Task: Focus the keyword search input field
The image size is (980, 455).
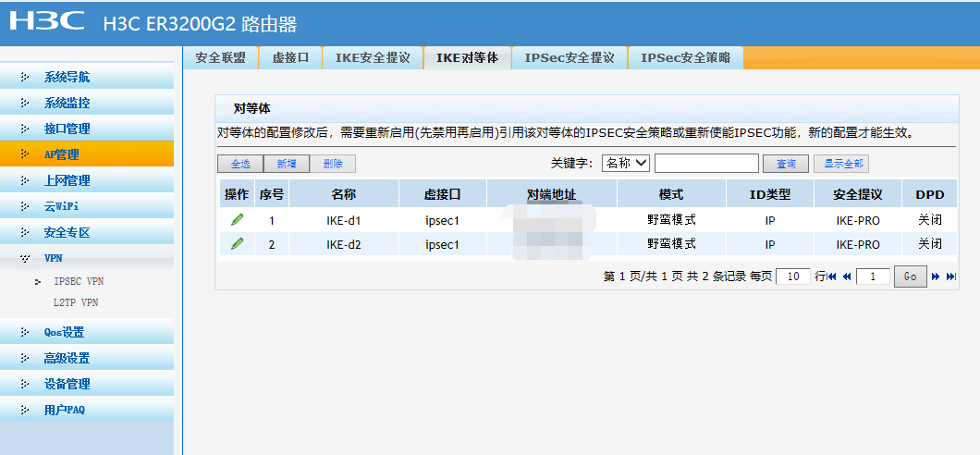Action: tap(707, 163)
